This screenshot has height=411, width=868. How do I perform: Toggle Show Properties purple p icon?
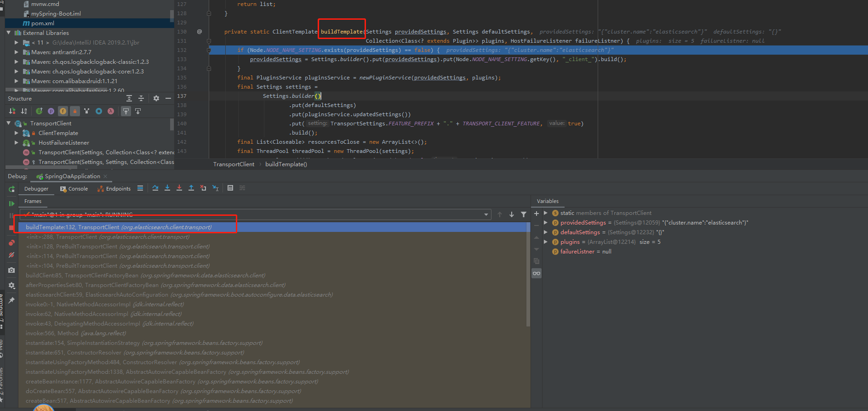click(x=51, y=111)
